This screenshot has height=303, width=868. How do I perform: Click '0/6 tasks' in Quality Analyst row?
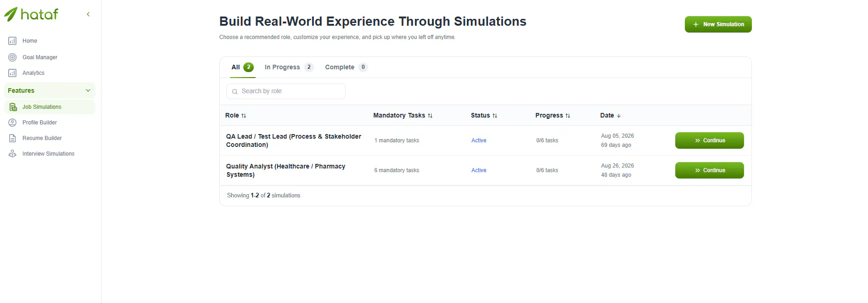[x=547, y=170]
